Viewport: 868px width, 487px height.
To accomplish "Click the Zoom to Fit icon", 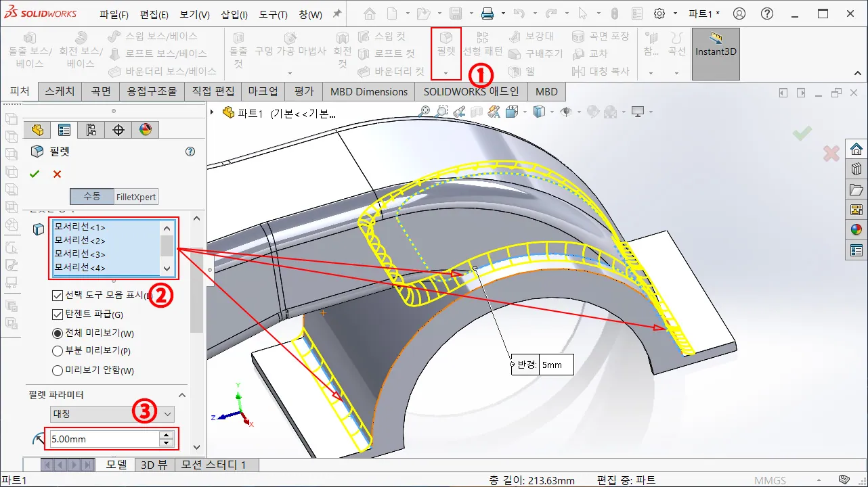I will (424, 112).
